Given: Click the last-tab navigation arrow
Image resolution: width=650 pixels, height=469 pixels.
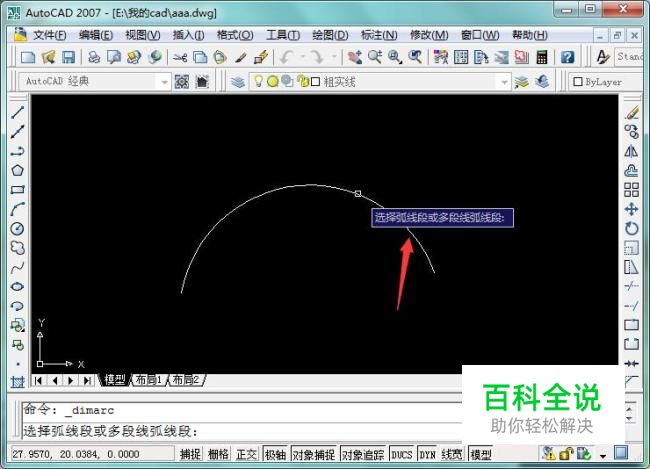Looking at the screenshot, I should tap(87, 380).
